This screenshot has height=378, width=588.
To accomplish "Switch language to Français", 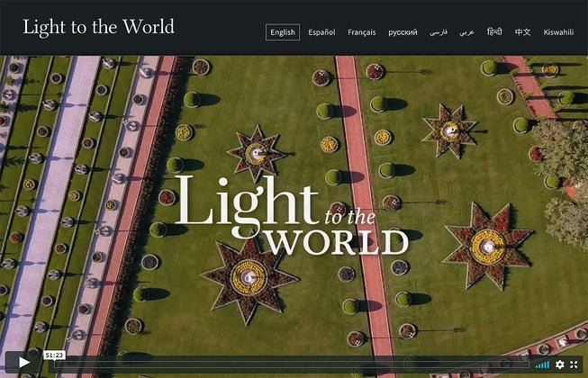I will coord(362,32).
